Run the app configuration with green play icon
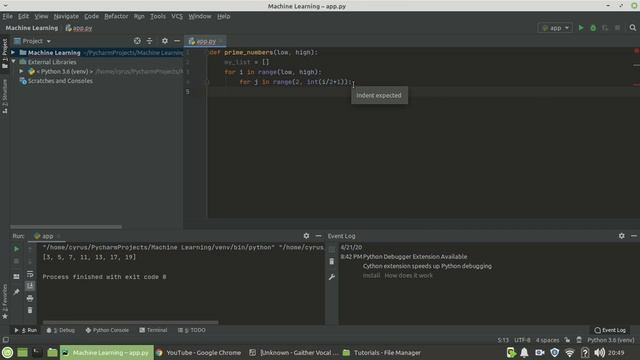Image resolution: width=640 pixels, height=360 pixels. point(581,28)
